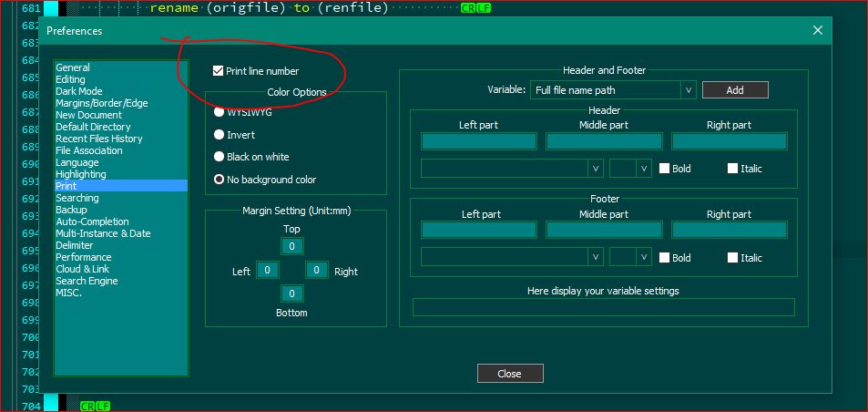Screen dimensions: 868x412
Task: Switch to the Auto-Completion category
Action: (92, 221)
